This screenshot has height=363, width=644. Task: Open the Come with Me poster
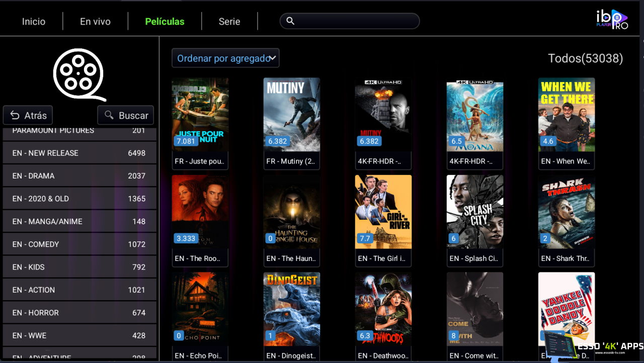(475, 309)
